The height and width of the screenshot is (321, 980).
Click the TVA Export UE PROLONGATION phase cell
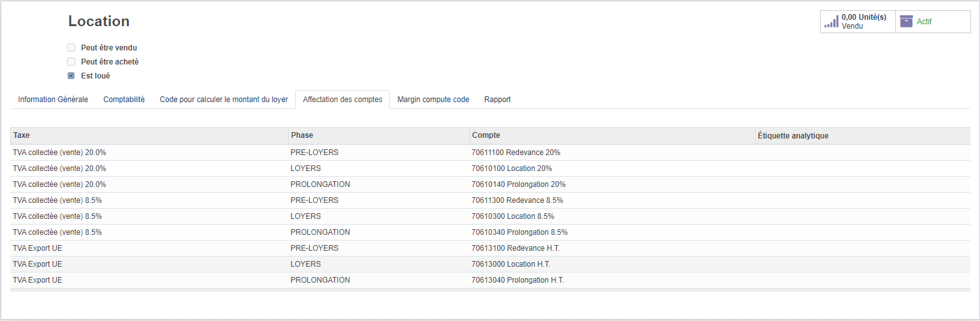320,280
